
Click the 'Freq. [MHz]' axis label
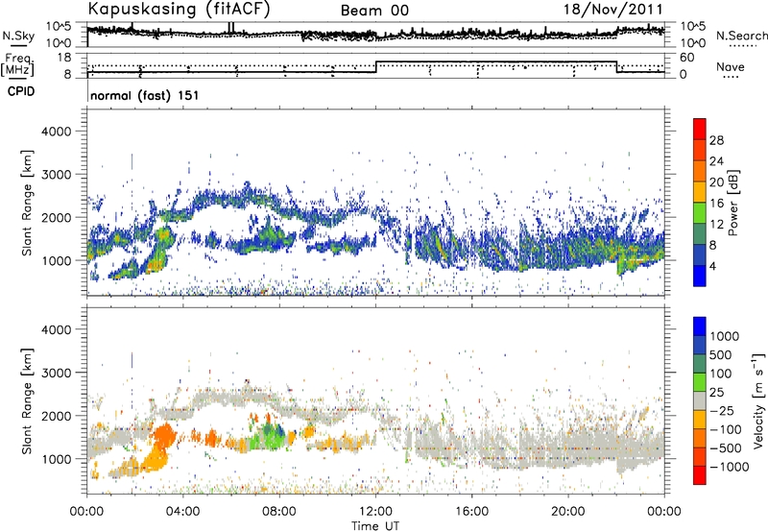17,65
